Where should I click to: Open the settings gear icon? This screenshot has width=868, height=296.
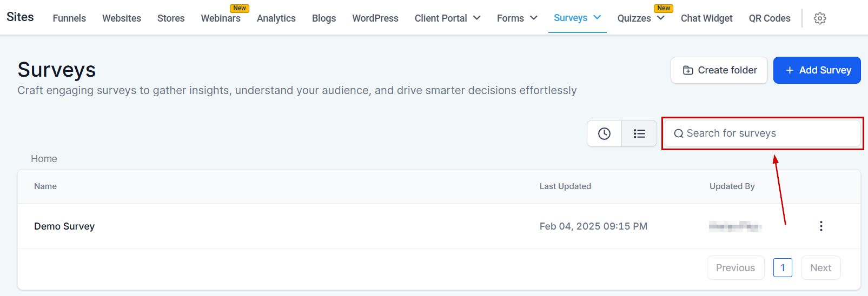(820, 18)
